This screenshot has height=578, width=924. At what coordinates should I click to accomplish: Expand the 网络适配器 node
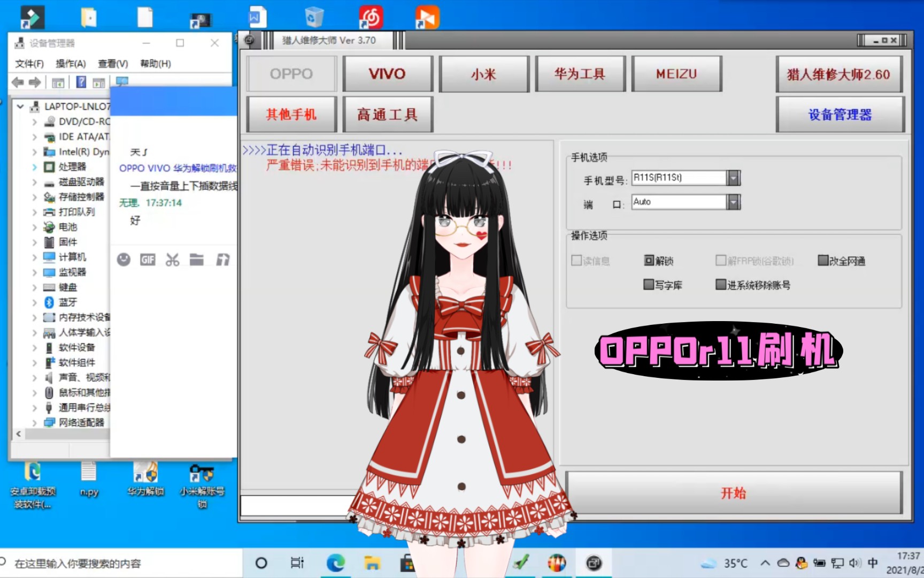[x=34, y=423]
